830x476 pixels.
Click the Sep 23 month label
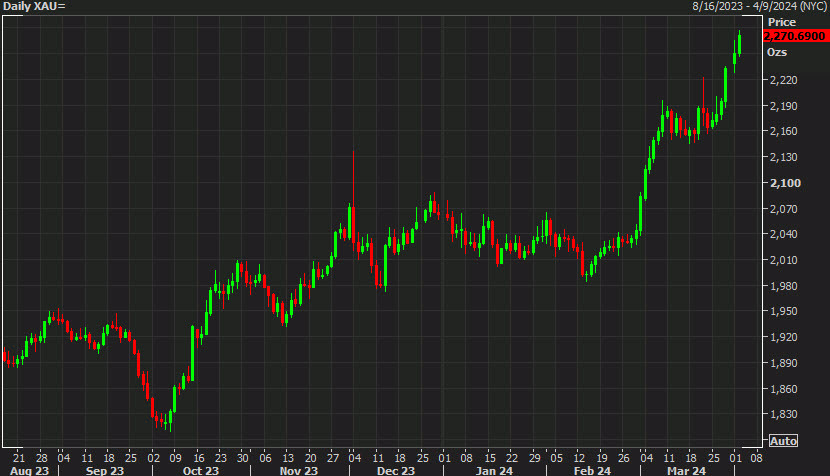pos(105,470)
